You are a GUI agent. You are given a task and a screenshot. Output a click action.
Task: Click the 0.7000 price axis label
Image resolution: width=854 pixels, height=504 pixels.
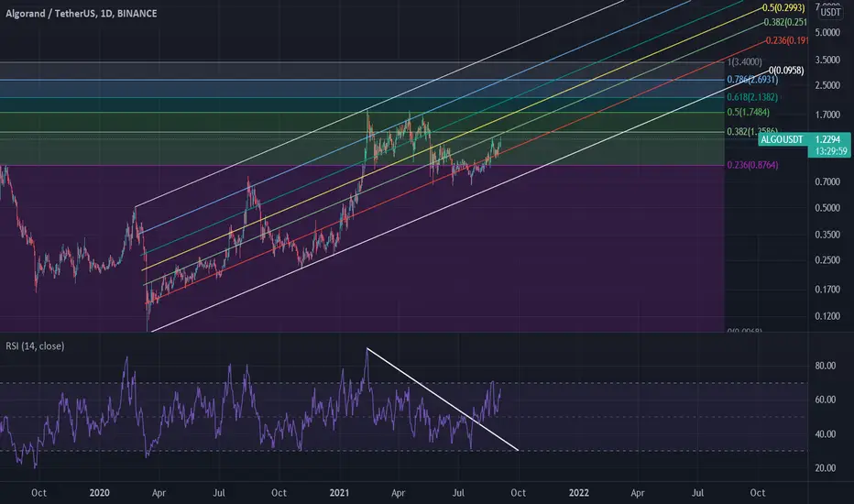(827, 181)
